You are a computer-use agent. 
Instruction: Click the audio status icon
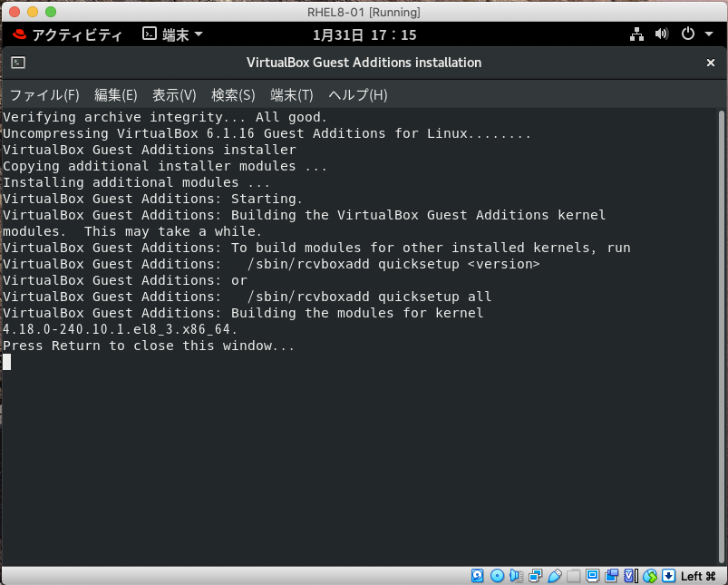(515, 575)
